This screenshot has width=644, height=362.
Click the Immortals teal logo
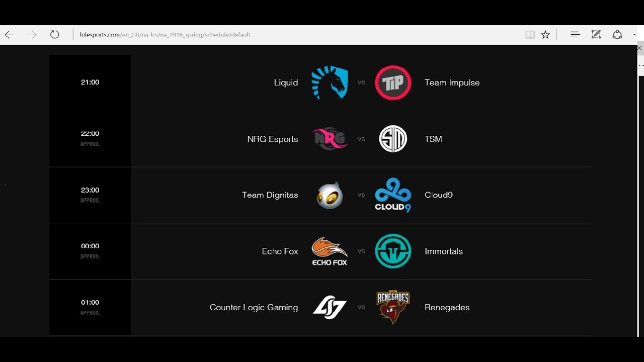click(393, 251)
